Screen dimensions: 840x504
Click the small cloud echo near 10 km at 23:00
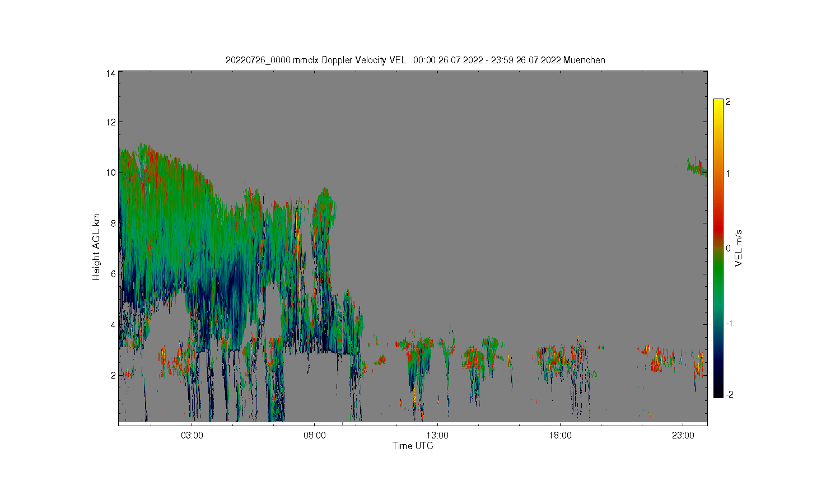coord(698,167)
